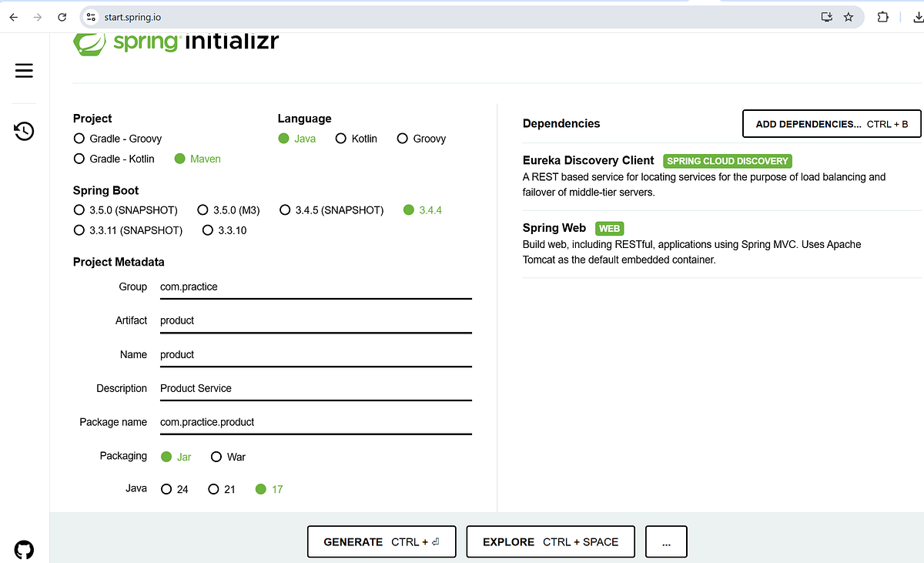Select Spring Boot 3.3.11 (SNAPSHOT)
The image size is (924, 563).
[128, 230]
